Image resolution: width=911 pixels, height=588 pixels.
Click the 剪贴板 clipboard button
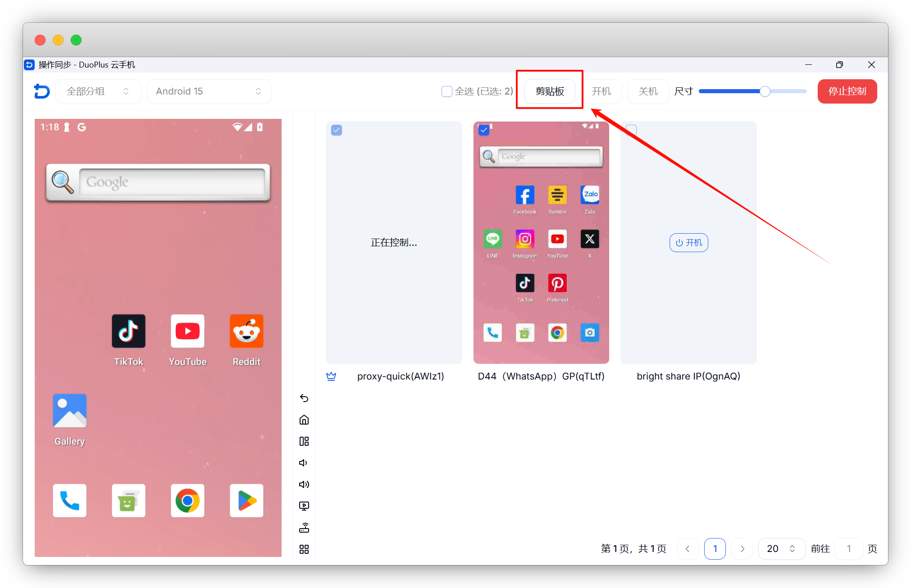550,91
